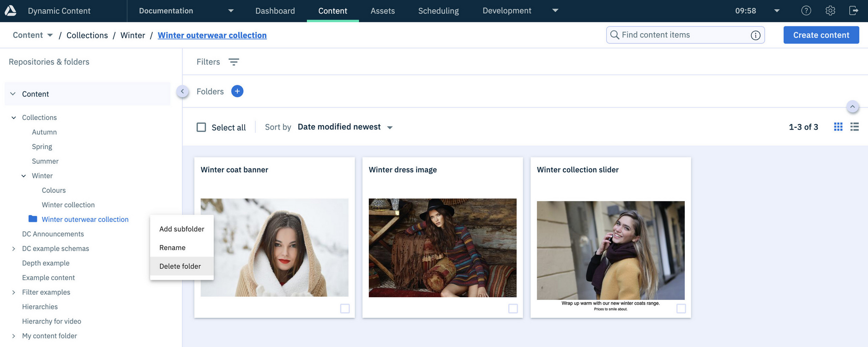Viewport: 868px width, 347px height.
Task: Choose Delete folder from context menu
Action: tap(182, 266)
